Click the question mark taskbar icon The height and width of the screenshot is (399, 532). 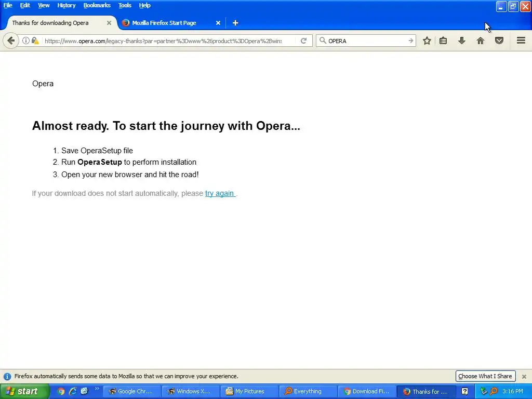pos(464,392)
